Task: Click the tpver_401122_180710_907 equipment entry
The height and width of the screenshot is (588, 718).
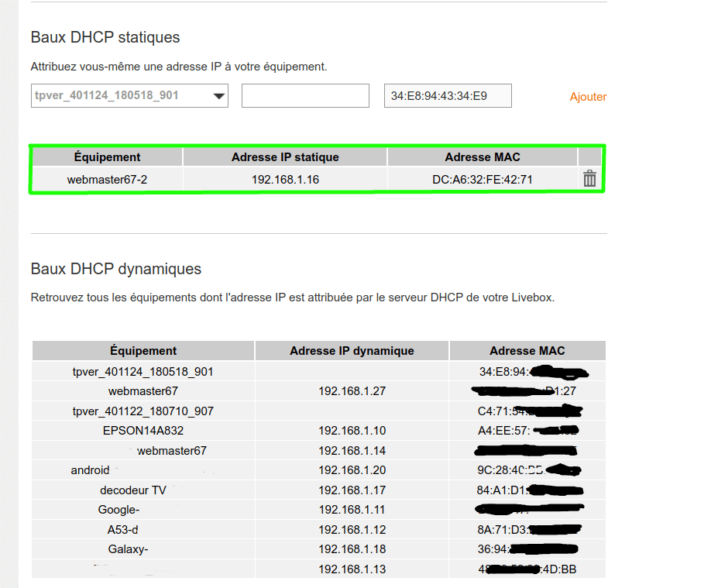Action: [143, 411]
